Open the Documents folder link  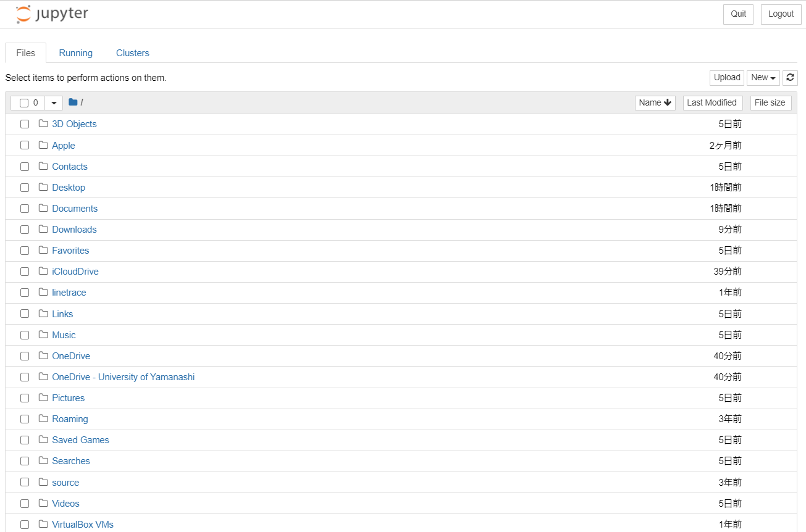[x=75, y=209]
